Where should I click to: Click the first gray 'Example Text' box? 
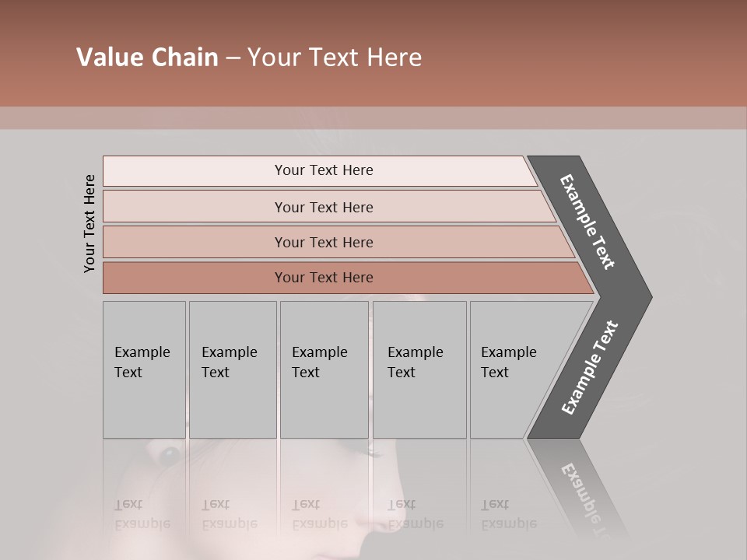(145, 369)
